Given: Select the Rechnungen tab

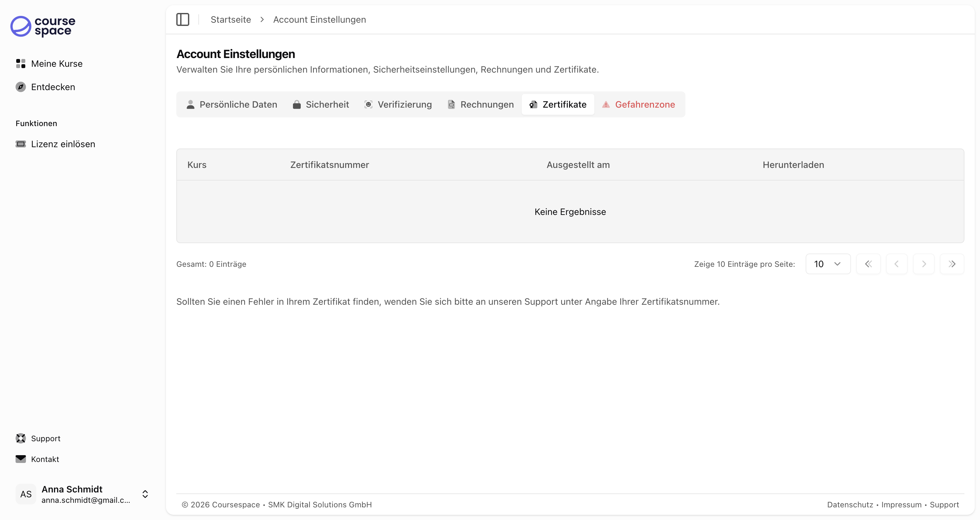Looking at the screenshot, I should coord(481,104).
